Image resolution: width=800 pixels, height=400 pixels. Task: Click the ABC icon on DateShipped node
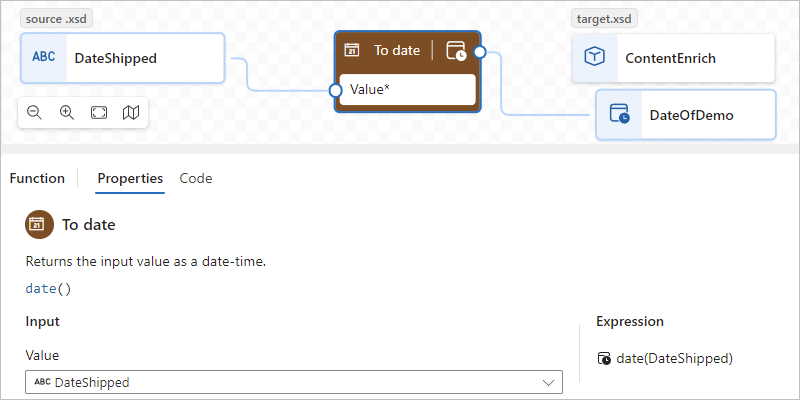tap(44, 58)
